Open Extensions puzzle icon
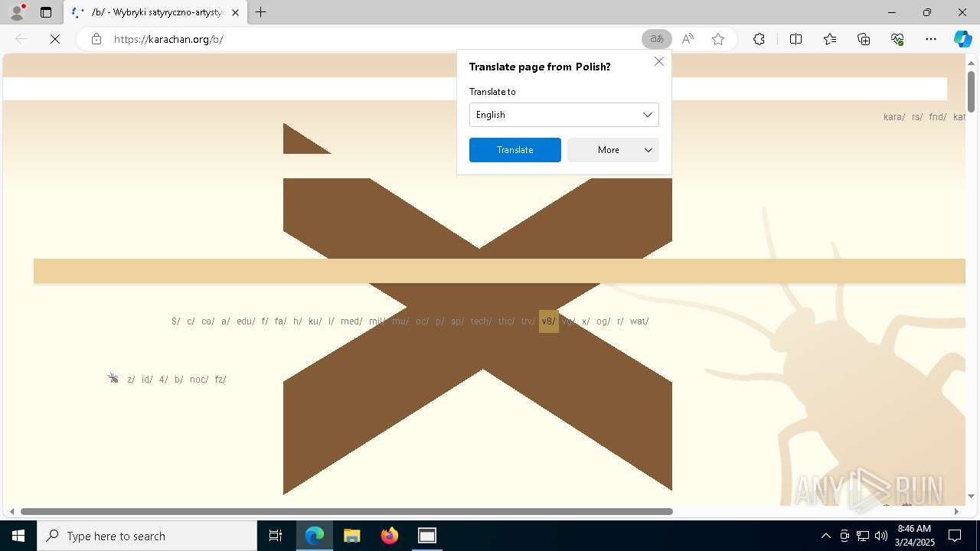This screenshot has width=980, height=551. [759, 39]
